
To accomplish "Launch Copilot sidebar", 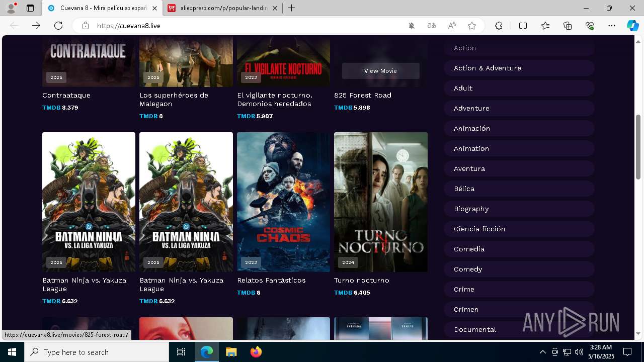I will tap(632, 26).
